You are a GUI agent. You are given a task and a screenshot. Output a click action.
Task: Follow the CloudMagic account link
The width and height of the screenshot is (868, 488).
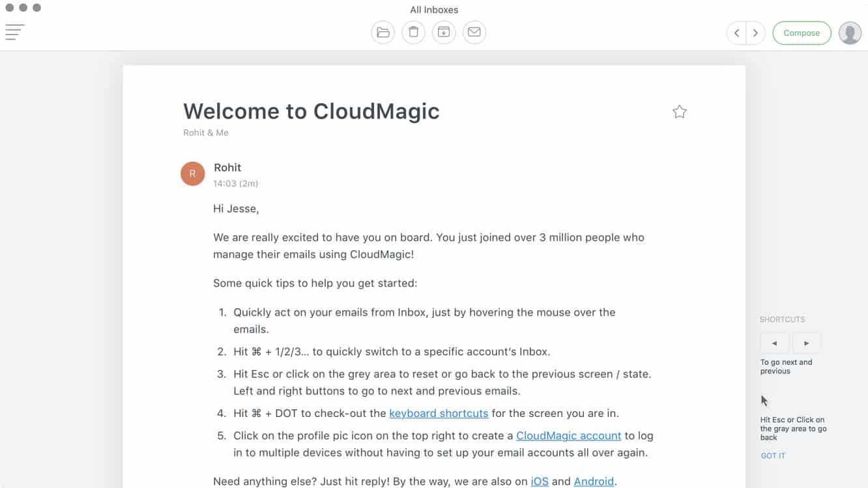pos(568,435)
